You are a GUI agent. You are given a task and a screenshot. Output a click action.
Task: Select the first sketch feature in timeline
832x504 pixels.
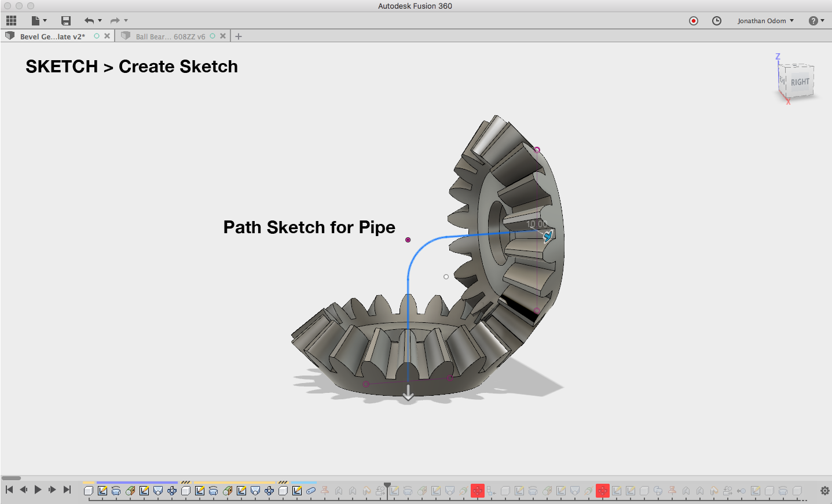click(x=102, y=491)
